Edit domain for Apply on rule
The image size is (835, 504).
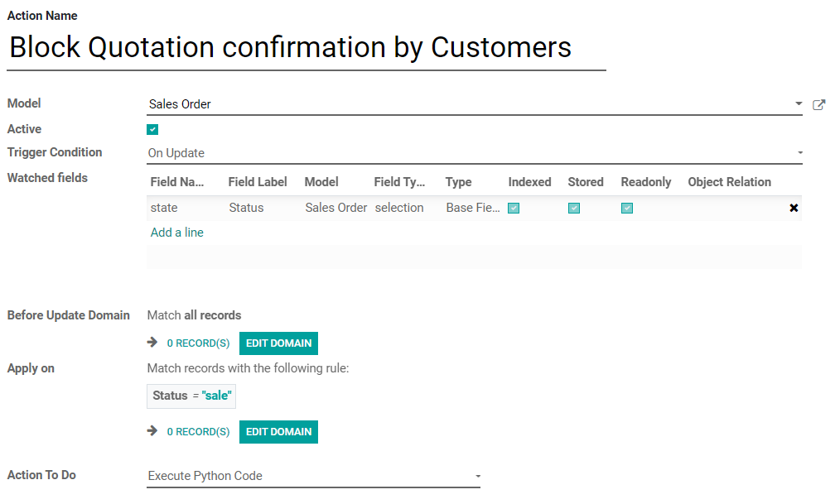click(278, 432)
